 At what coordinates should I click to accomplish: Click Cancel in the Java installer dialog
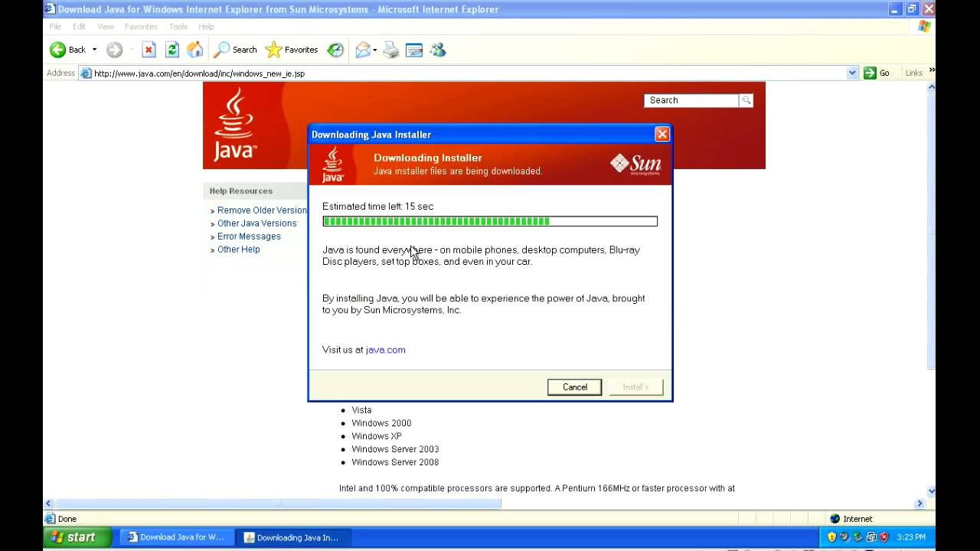click(x=575, y=387)
